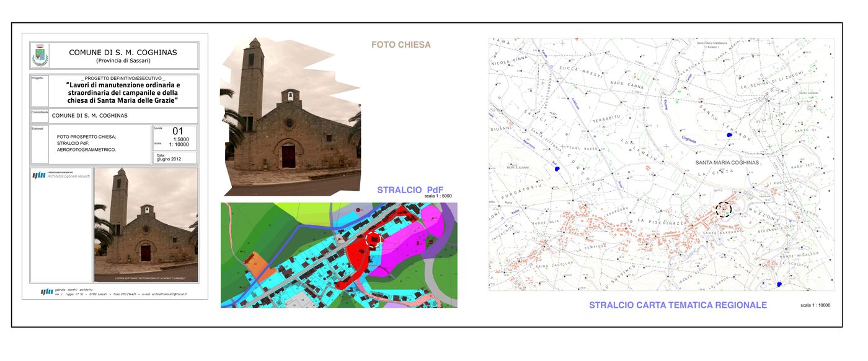
Task: Click the PROGETTO DEFINITIVO/ESECUTIVO line
Action: coord(123,78)
